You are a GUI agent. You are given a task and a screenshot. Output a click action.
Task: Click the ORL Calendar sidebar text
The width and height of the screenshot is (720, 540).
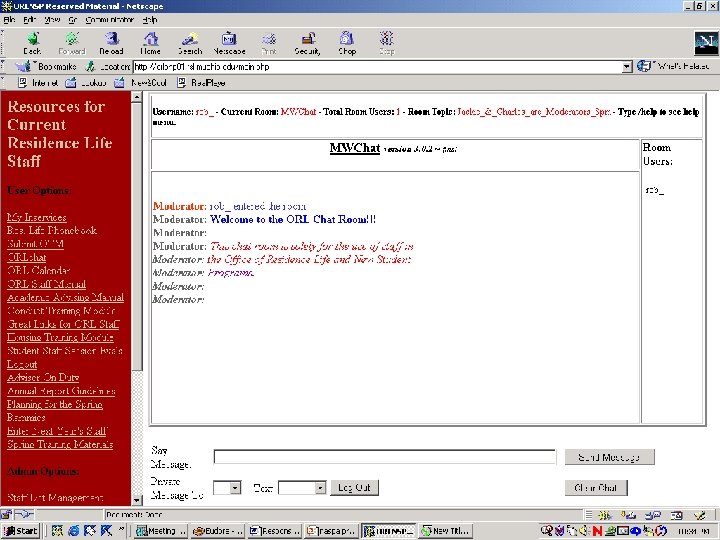pyautogui.click(x=39, y=270)
